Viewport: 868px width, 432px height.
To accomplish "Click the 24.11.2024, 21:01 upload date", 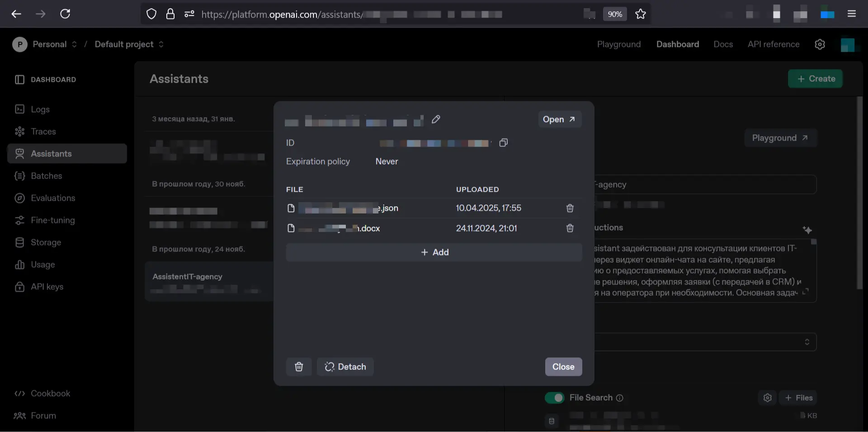I will tap(486, 228).
